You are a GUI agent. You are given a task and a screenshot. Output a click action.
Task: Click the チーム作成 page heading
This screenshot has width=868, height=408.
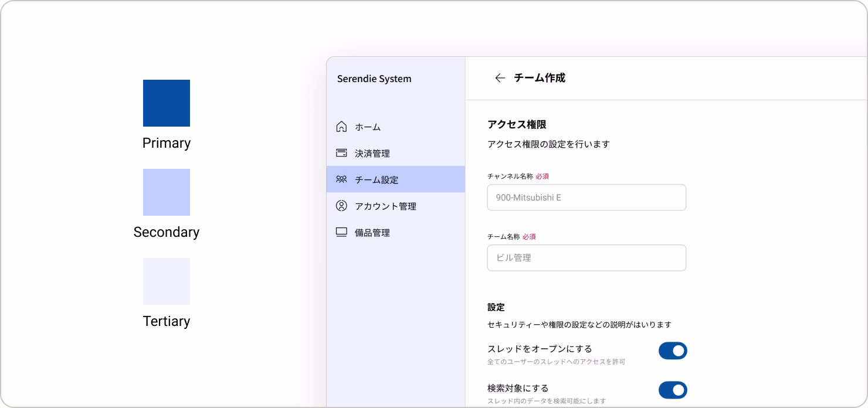click(x=539, y=77)
